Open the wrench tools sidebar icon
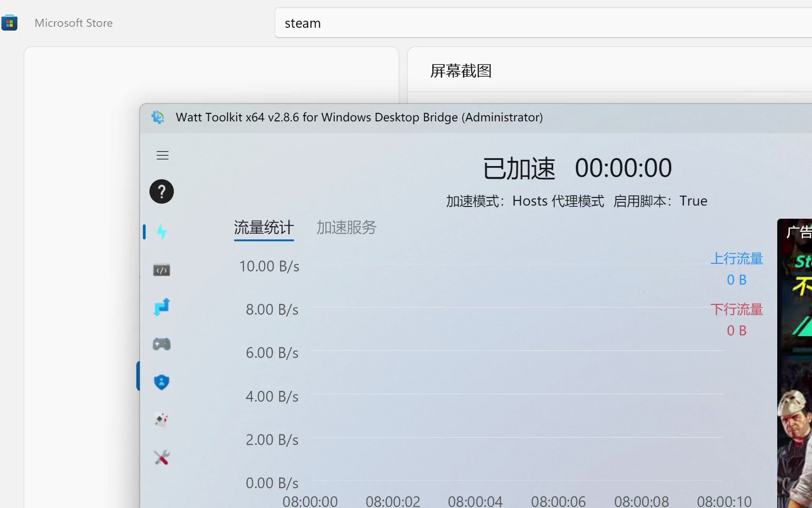 pos(162,457)
